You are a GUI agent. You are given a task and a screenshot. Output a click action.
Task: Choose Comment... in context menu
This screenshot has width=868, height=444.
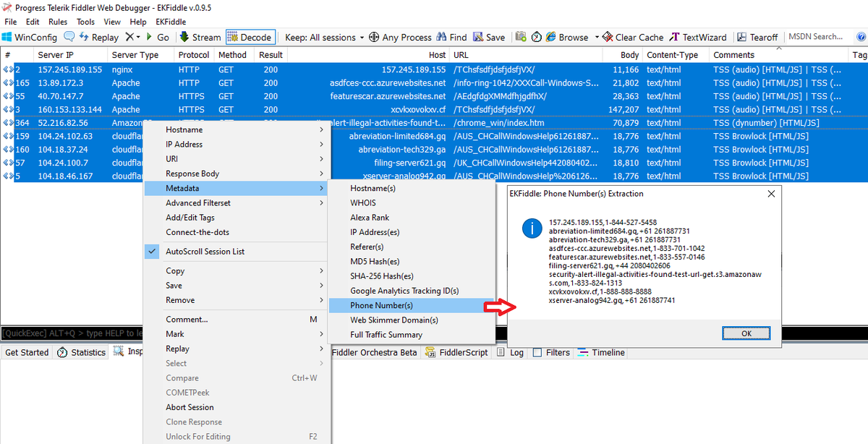237,320
